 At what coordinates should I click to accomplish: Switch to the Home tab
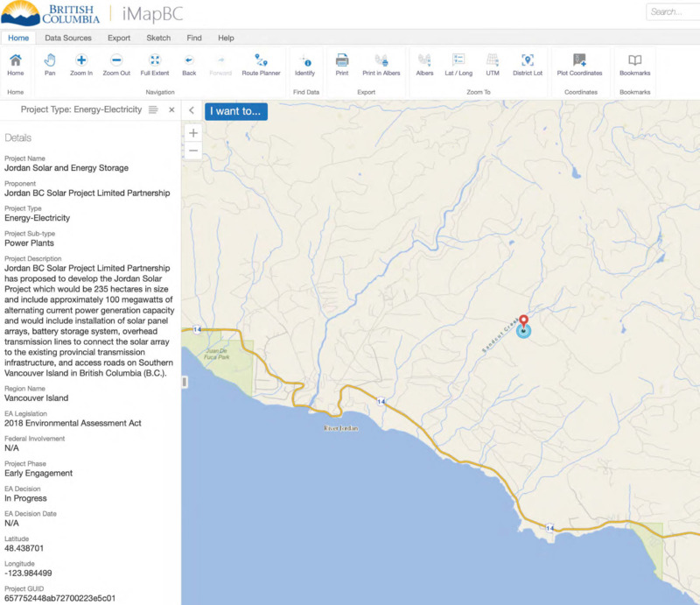point(18,38)
